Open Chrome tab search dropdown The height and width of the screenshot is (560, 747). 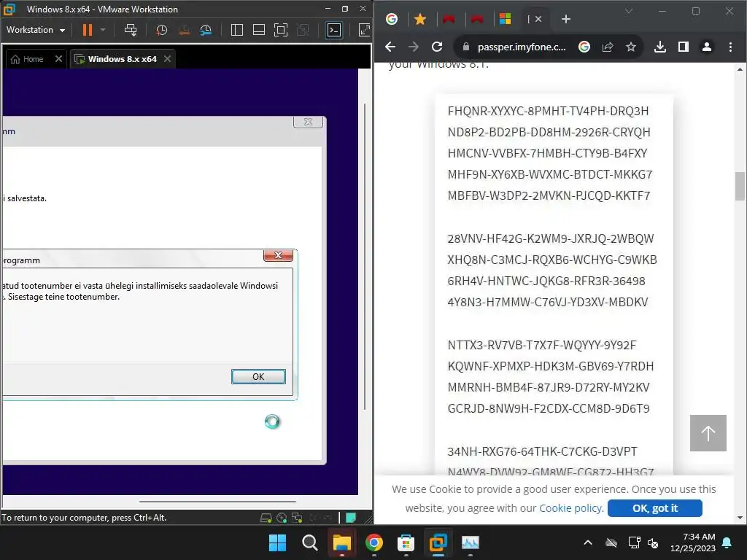[629, 10]
